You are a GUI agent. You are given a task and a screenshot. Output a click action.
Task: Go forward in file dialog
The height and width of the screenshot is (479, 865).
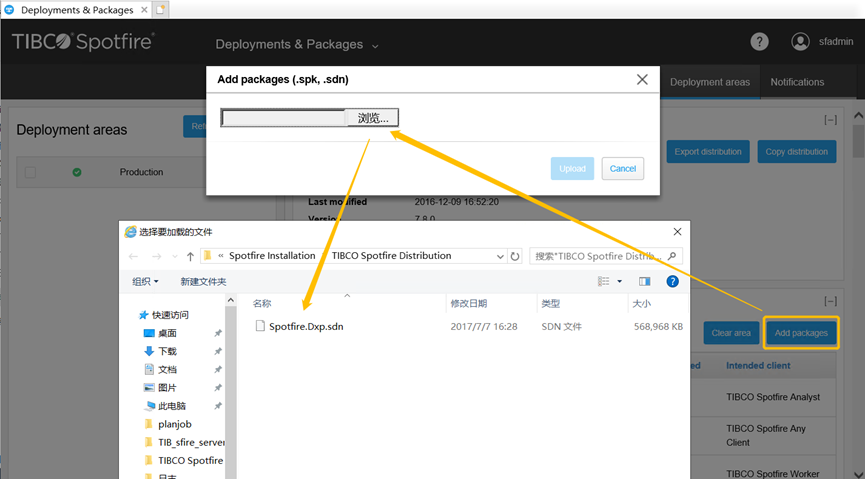click(157, 256)
